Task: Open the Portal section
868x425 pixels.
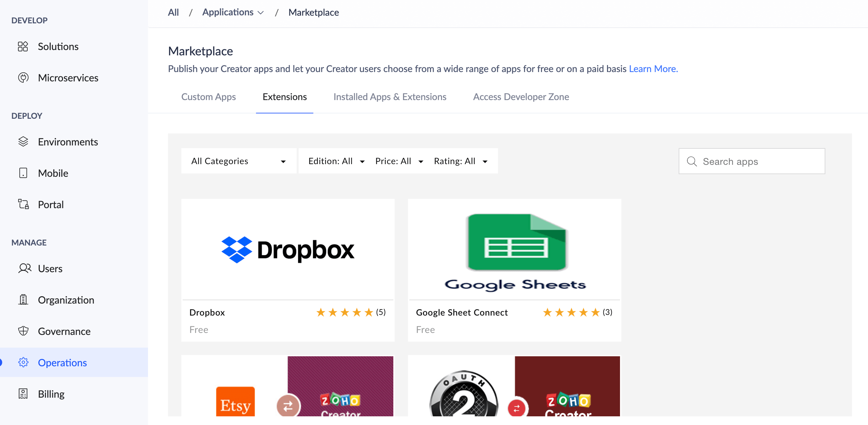Action: click(51, 204)
